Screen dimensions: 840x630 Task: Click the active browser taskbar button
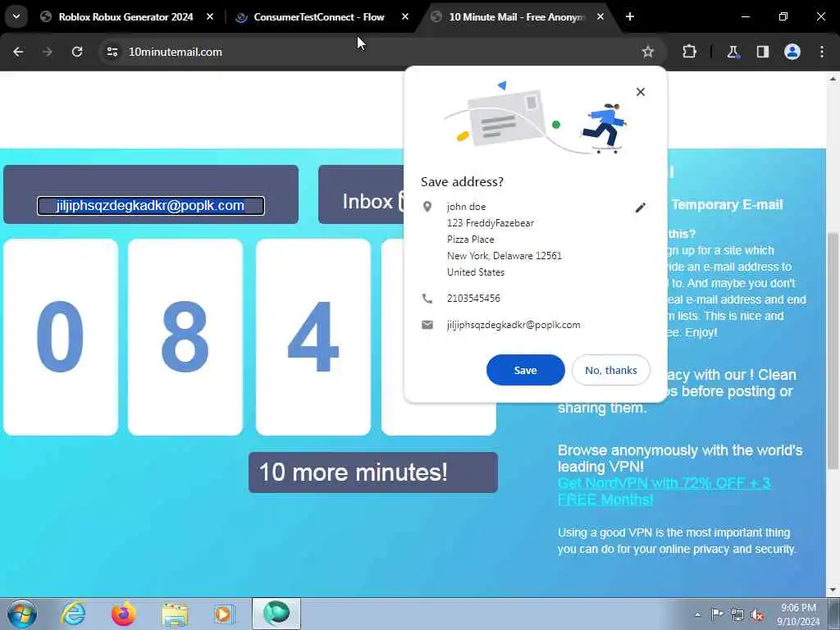pos(276,614)
